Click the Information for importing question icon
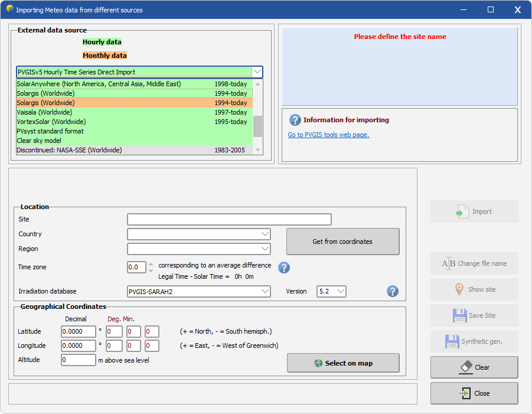Screen dimensions: 532x414 [295, 120]
